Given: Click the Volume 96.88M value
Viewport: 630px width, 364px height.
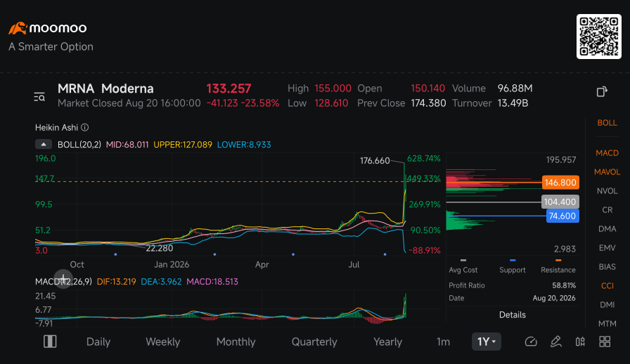Looking at the screenshot, I should pyautogui.click(x=515, y=89).
